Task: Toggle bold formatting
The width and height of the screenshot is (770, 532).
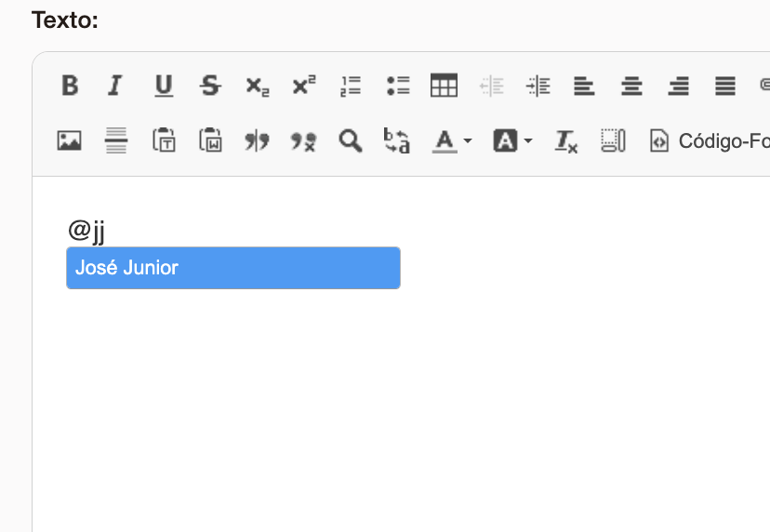Action: (70, 86)
